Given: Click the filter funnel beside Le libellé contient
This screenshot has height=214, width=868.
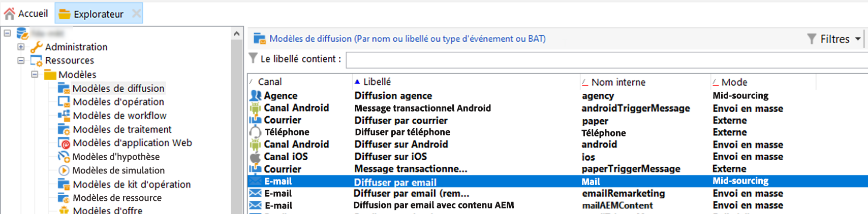Looking at the screenshot, I should point(253,59).
